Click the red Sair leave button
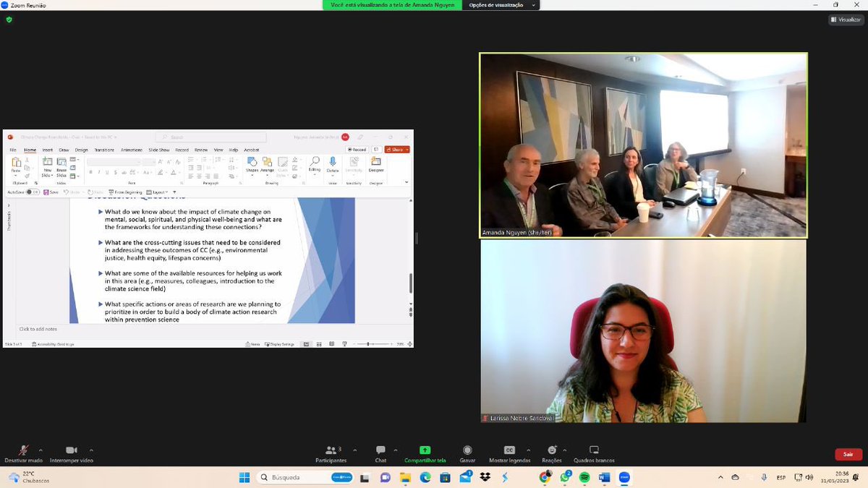 (848, 454)
